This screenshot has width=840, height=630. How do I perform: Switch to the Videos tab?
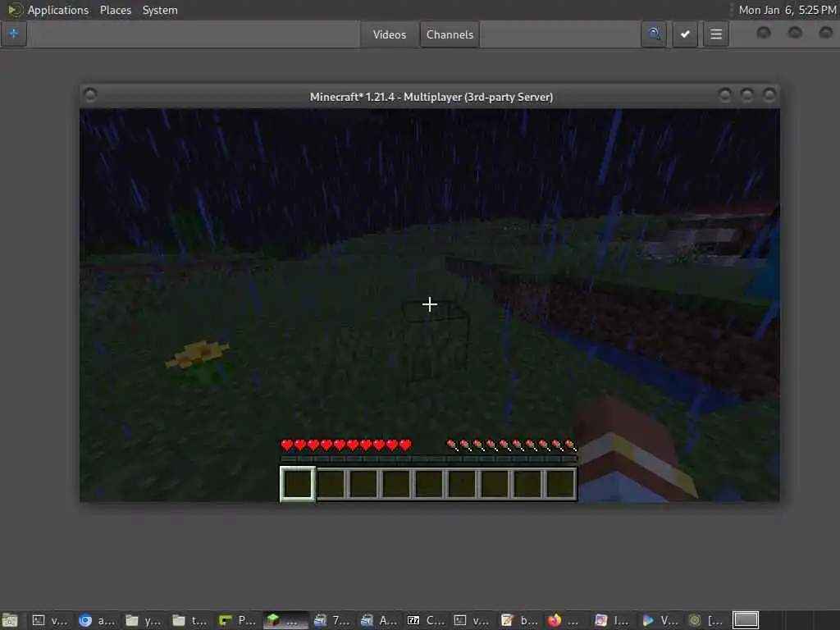(x=390, y=34)
